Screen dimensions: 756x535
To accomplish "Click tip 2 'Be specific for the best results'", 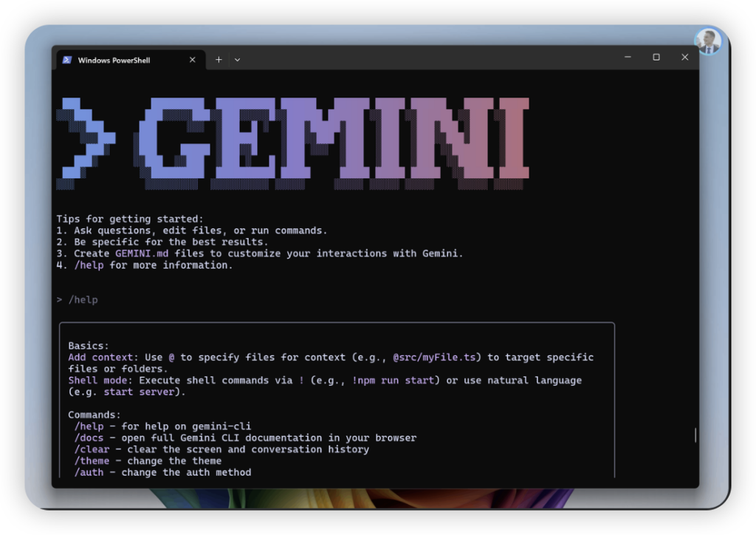I will [162, 242].
